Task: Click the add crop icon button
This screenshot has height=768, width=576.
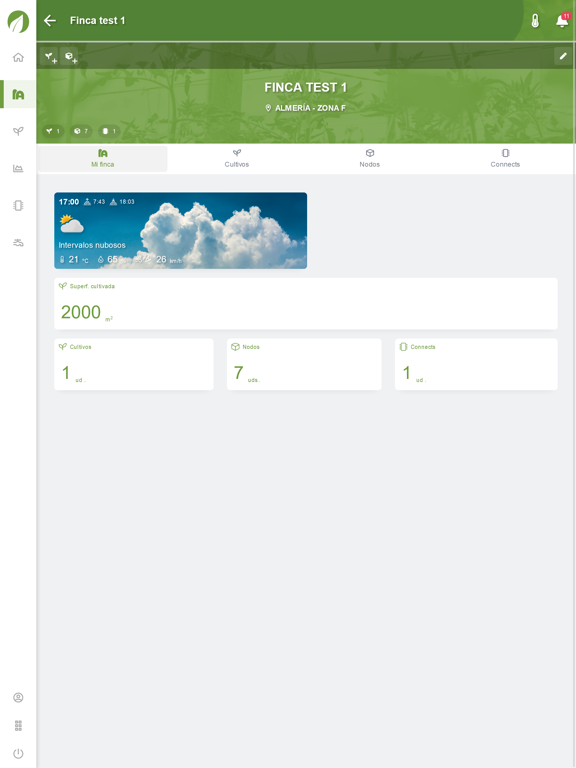Action: tap(50, 57)
